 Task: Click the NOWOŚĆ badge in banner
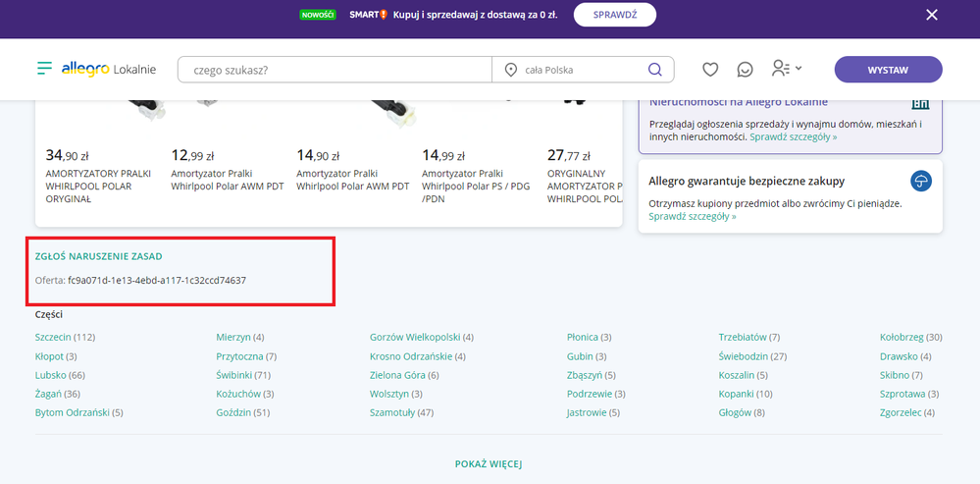click(x=318, y=15)
